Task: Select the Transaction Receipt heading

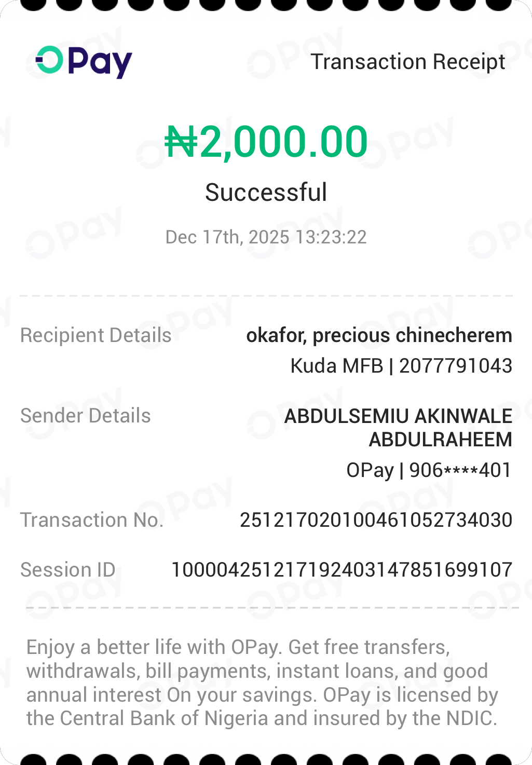Action: point(407,62)
